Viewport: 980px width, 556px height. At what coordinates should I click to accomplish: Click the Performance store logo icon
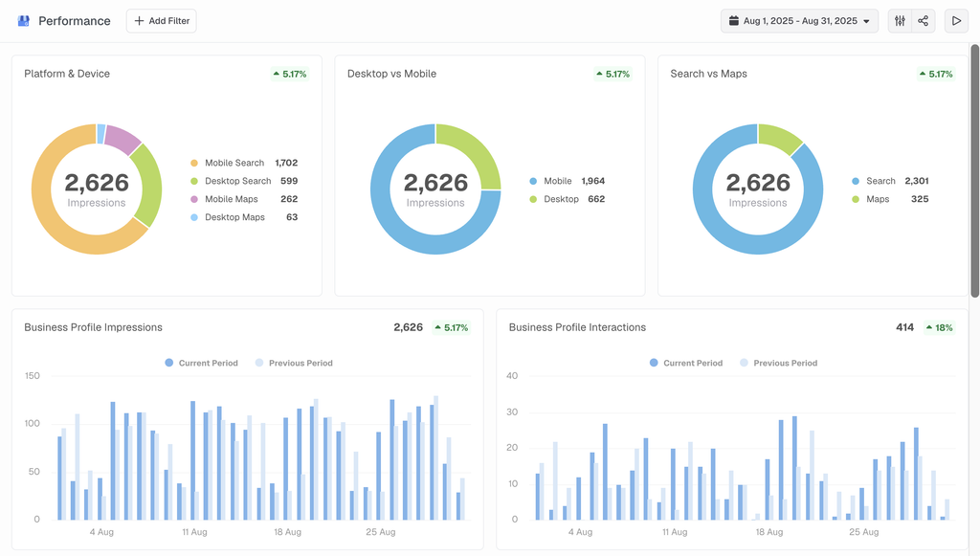(24, 21)
